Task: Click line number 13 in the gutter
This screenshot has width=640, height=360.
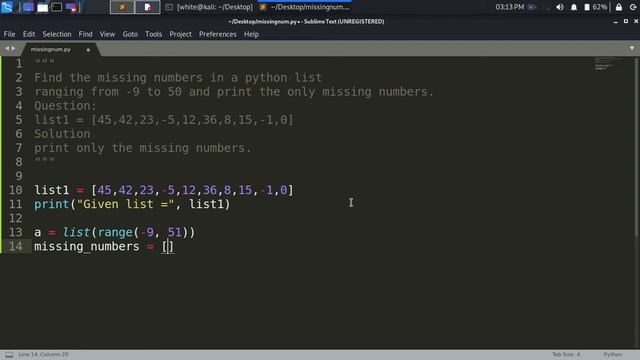Action: (x=16, y=232)
